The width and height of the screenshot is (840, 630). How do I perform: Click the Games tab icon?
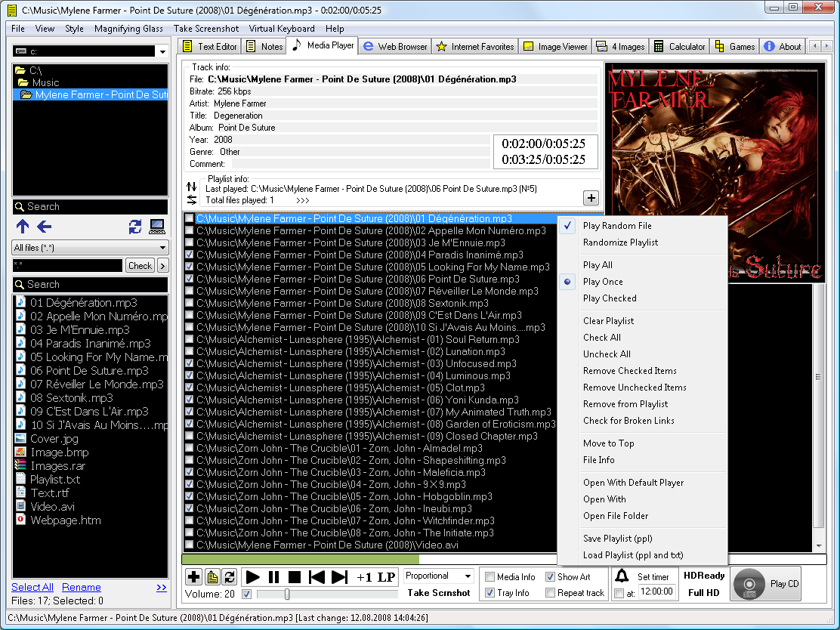tap(719, 47)
